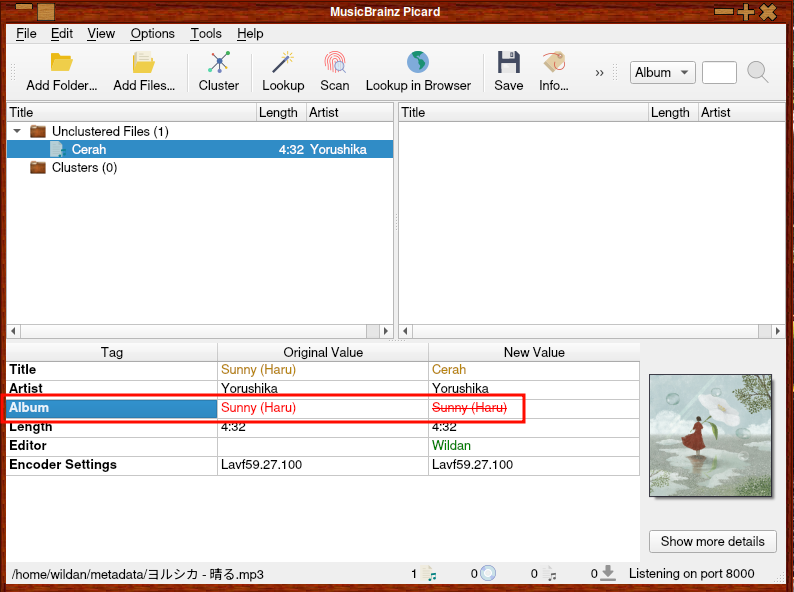Run Cluster on unclustered files
The image size is (794, 592).
(x=218, y=63)
